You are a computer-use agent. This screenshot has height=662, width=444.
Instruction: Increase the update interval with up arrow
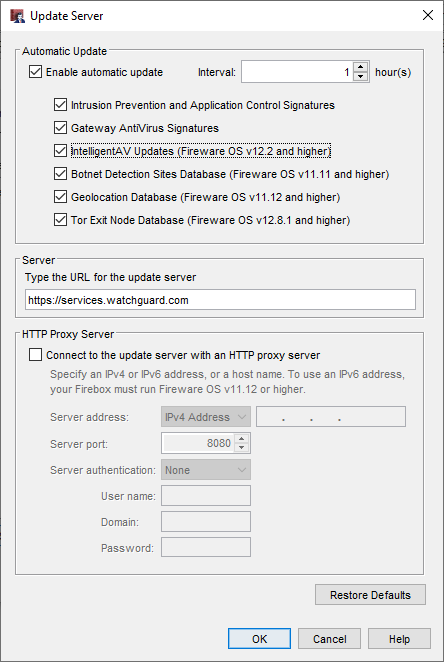click(360, 67)
